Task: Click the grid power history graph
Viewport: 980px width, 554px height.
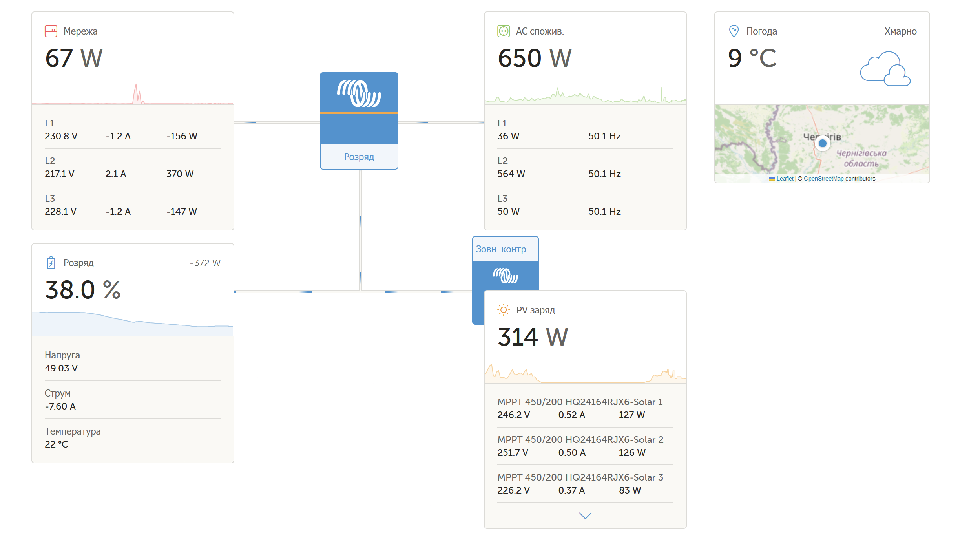Action: pos(133,93)
